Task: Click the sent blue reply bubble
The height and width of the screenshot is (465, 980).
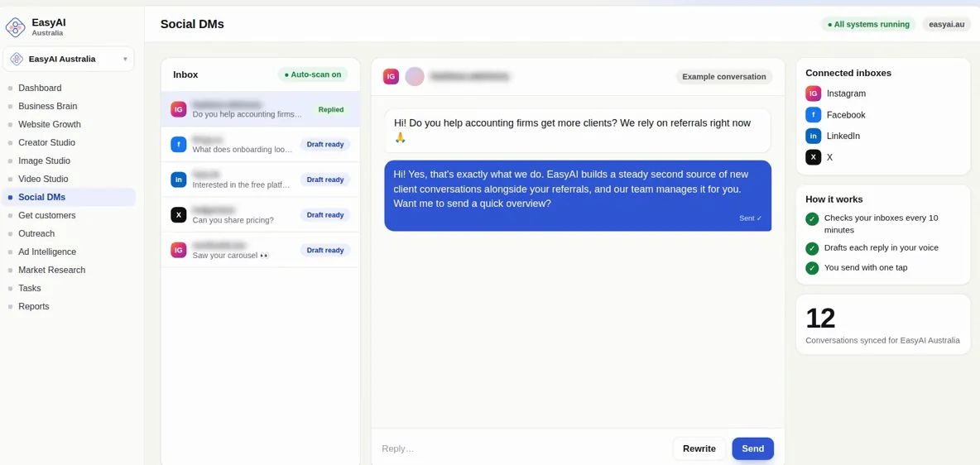Action: pos(578,195)
